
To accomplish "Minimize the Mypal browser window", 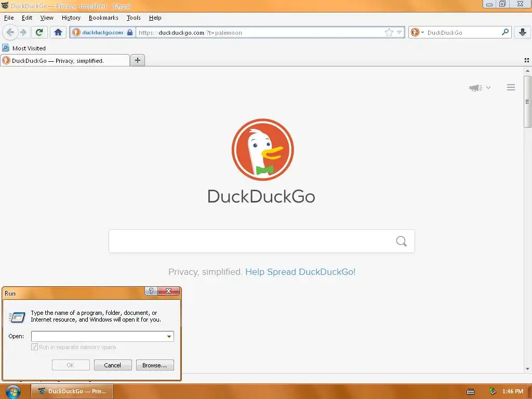I will point(489,4).
